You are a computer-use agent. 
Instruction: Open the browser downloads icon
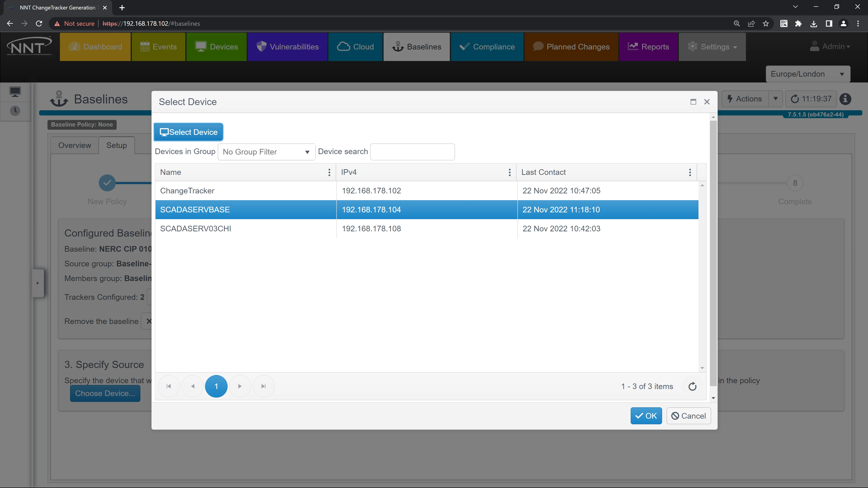click(x=814, y=23)
